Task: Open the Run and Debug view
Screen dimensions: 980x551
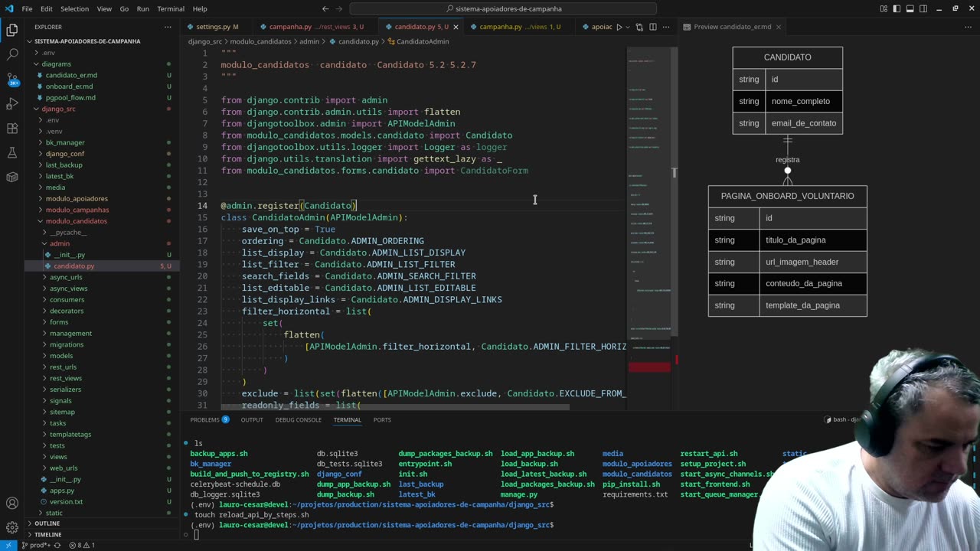Action: tap(12, 104)
